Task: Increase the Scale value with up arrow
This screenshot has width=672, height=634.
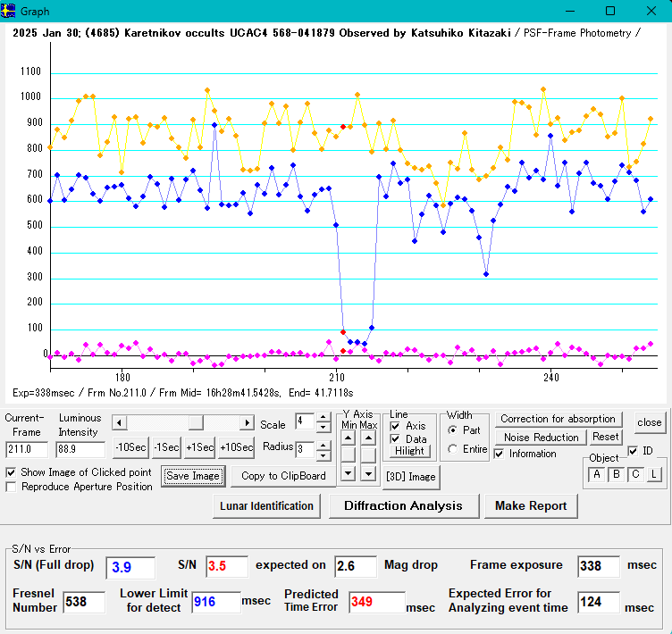Action: (323, 416)
